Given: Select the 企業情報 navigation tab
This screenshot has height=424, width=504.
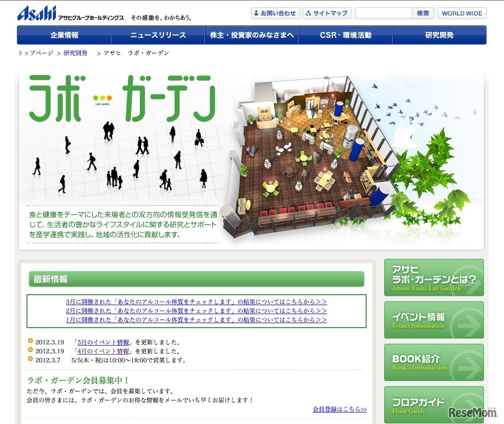Looking at the screenshot, I should pos(64,35).
